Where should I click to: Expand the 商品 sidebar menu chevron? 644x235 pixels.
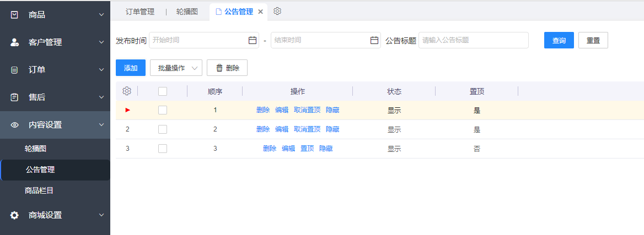tap(101, 15)
